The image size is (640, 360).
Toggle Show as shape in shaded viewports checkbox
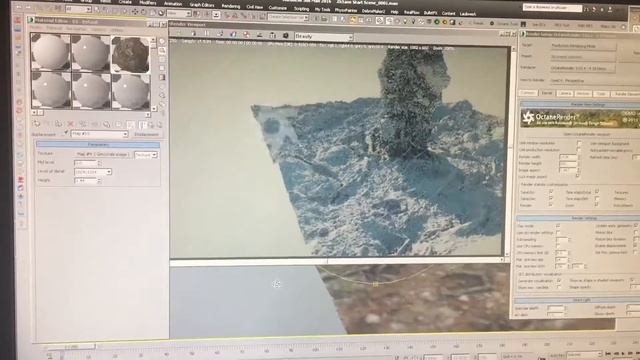point(632,280)
